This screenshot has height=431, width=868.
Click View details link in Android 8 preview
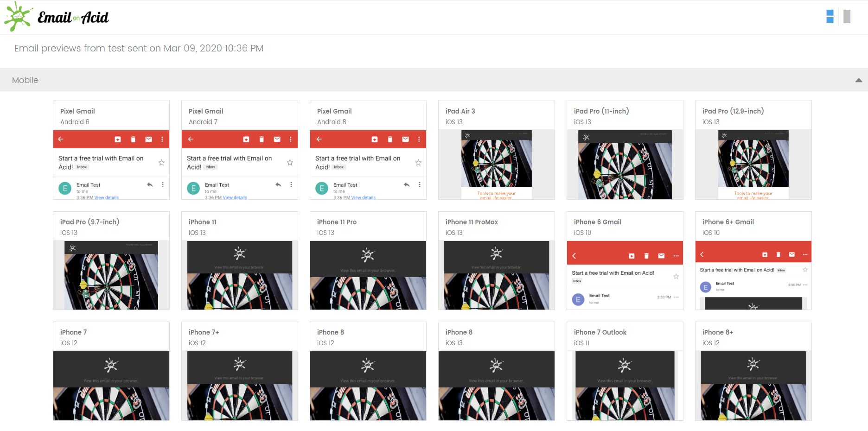[364, 197]
